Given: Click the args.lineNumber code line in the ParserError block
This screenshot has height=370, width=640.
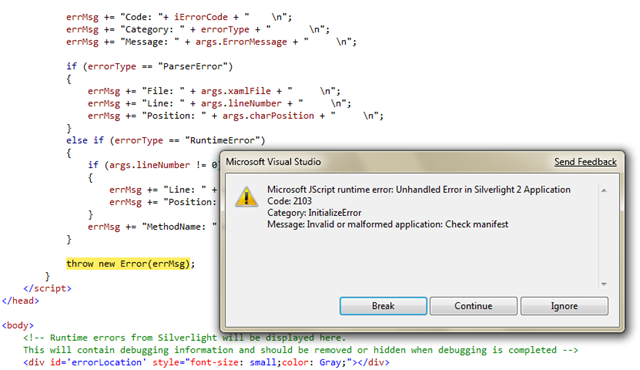Looking at the screenshot, I should pos(219,104).
